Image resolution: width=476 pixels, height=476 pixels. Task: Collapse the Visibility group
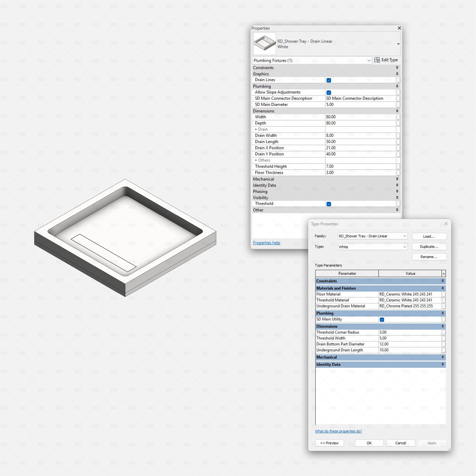pos(397,197)
